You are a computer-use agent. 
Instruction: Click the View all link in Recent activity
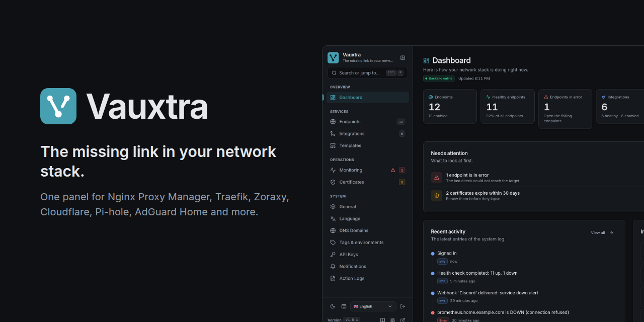(602, 233)
